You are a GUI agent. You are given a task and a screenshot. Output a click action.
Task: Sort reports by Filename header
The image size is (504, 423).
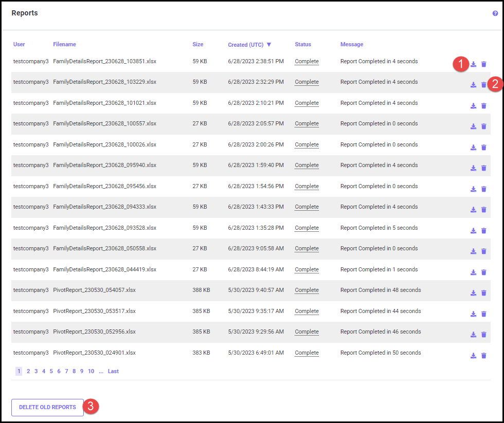coord(64,45)
